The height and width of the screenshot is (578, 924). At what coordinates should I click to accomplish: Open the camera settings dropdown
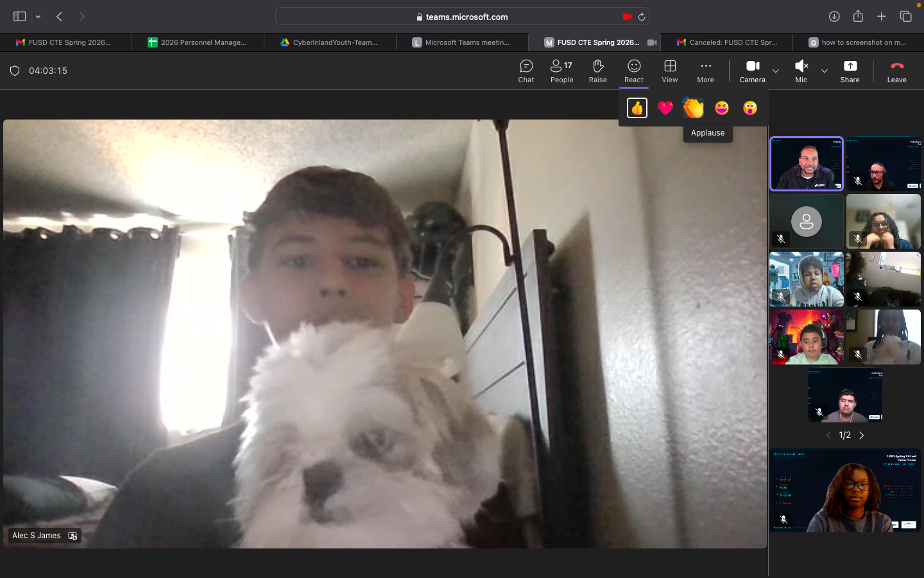pyautogui.click(x=775, y=73)
